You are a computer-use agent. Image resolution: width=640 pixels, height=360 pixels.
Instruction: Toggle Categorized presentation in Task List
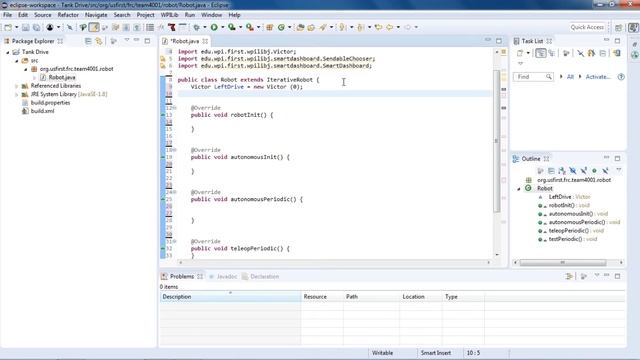tap(540, 53)
